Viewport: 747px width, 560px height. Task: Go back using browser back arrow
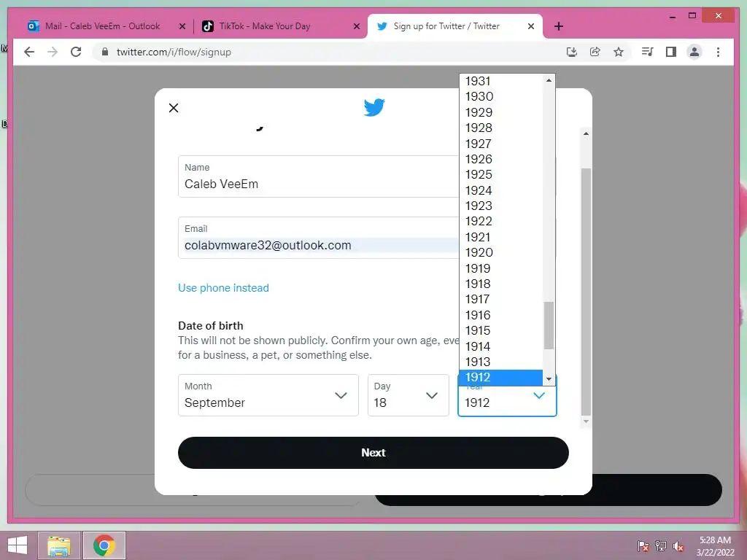[x=29, y=52]
